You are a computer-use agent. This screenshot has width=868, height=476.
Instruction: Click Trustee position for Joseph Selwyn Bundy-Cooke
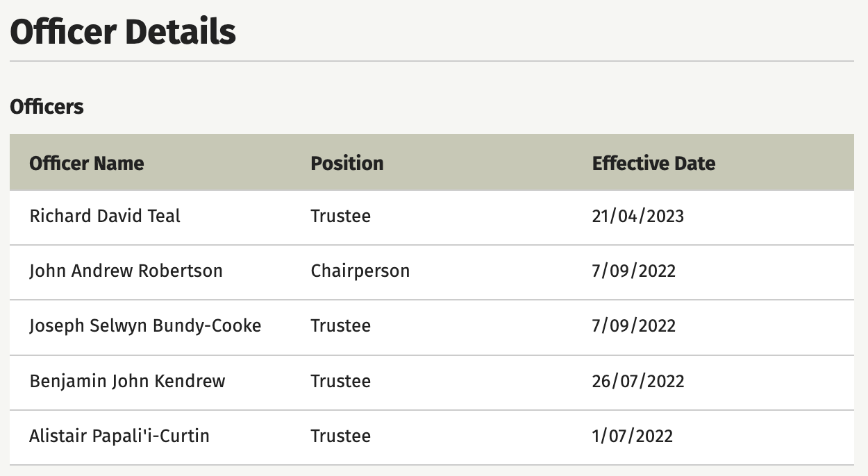coord(341,325)
